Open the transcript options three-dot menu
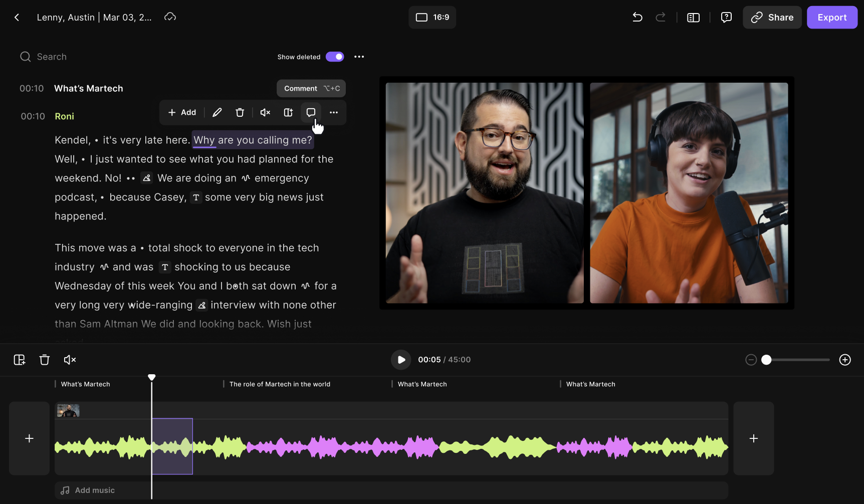 tap(359, 57)
